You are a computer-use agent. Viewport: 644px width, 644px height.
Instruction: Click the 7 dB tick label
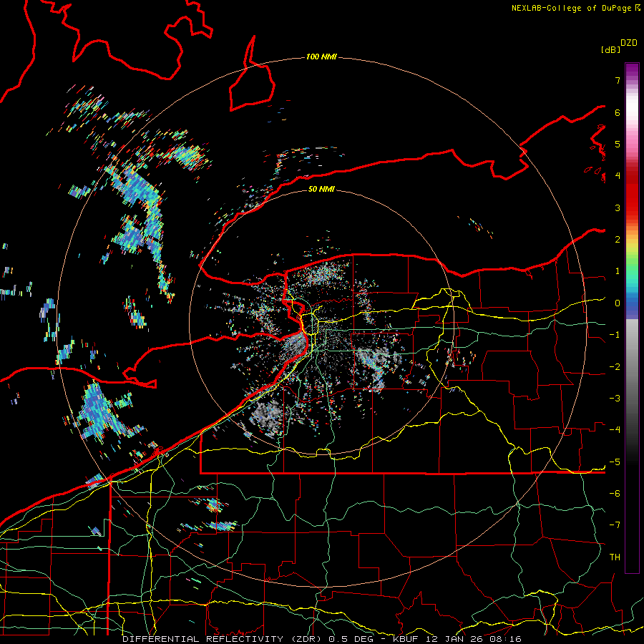click(x=618, y=80)
